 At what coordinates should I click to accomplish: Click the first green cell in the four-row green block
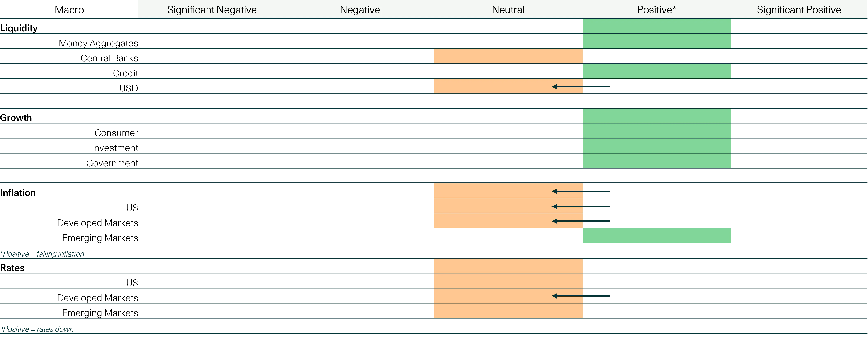click(657, 116)
